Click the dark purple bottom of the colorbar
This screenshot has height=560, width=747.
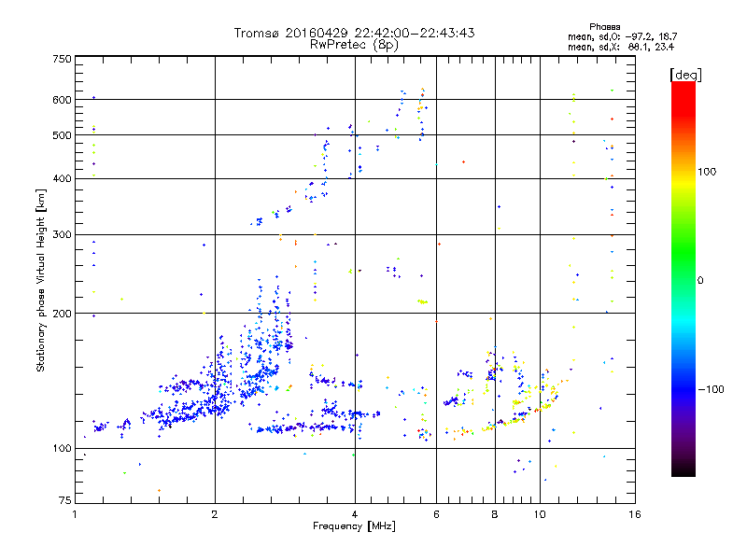684,453
